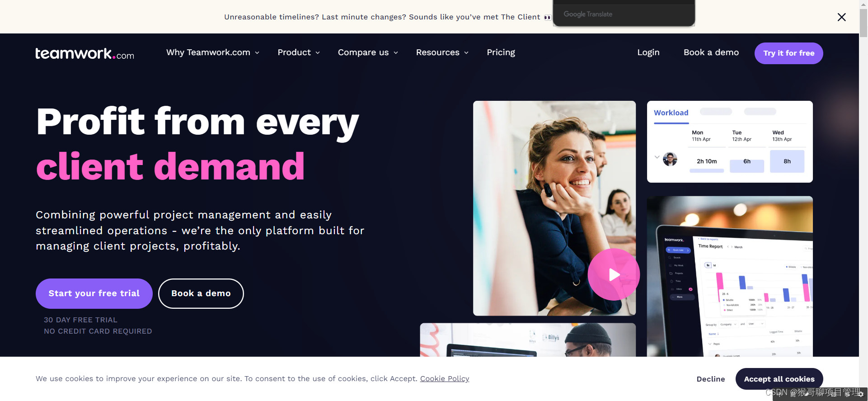
Task: Open the Product dropdown menu
Action: 299,52
